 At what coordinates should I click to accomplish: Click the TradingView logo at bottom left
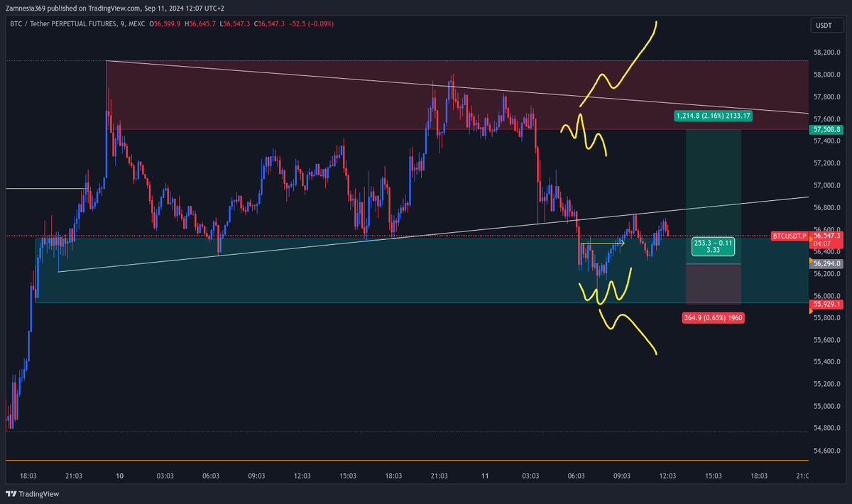click(33, 494)
